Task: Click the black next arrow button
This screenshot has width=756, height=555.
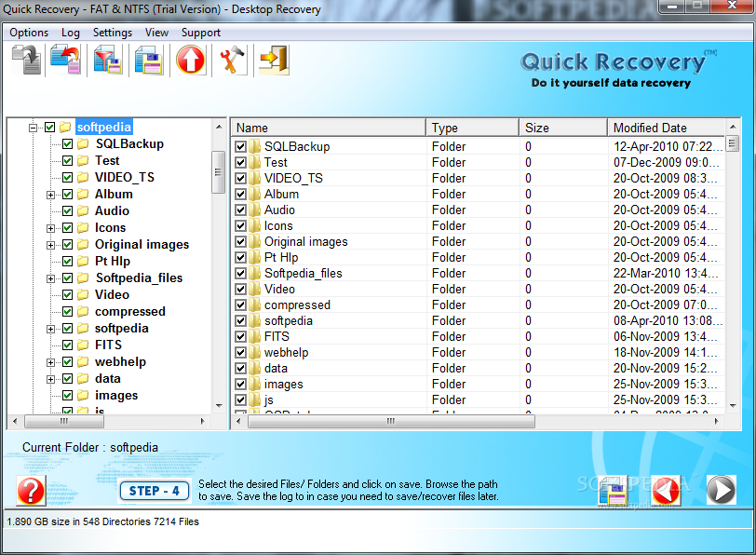Action: click(x=722, y=491)
